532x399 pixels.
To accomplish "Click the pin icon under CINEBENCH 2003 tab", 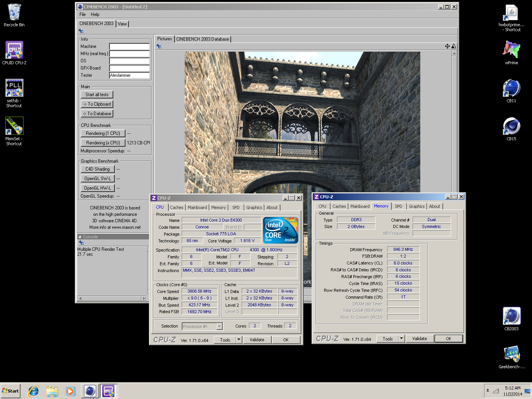I will pyautogui.click(x=81, y=31).
